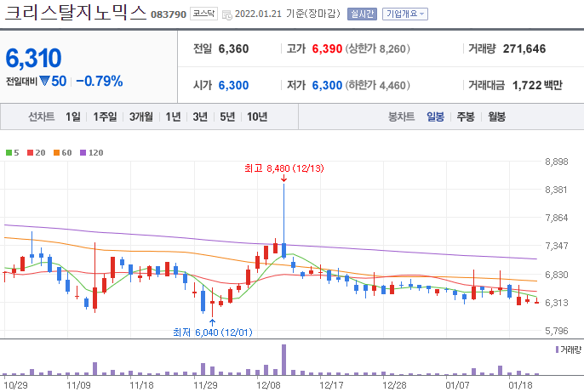The width and height of the screenshot is (584, 392).
Task: Click the stock code 083790
Action: click(x=169, y=14)
